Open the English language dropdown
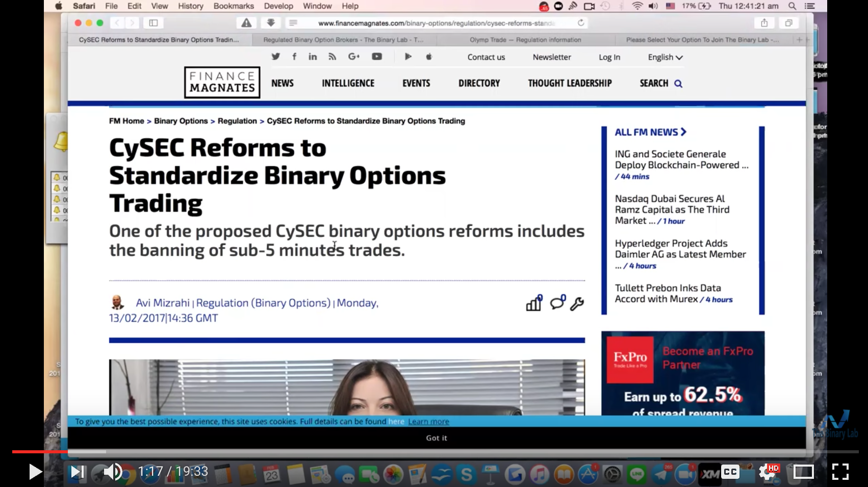Image resolution: width=868 pixels, height=487 pixels. 665,57
